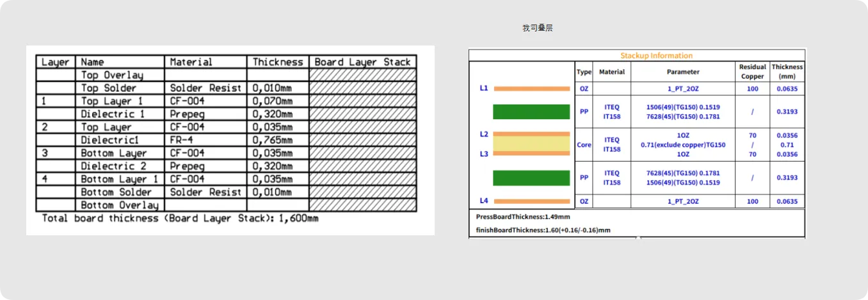
Task: Select residual copper "100" in the L1 row
Action: point(752,88)
